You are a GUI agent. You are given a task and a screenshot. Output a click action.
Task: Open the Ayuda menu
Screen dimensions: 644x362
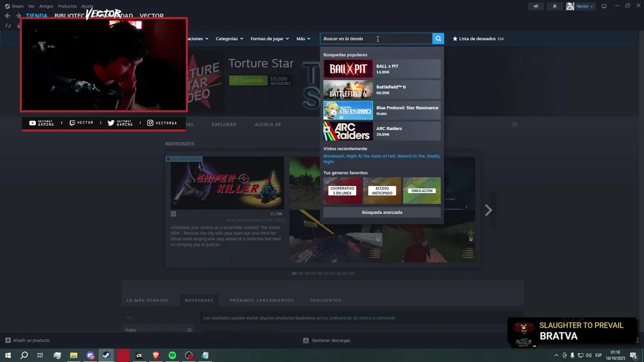click(x=87, y=6)
